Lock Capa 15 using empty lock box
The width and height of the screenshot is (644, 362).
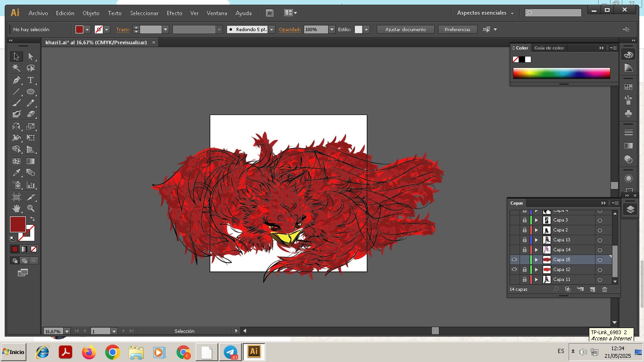pos(525,260)
